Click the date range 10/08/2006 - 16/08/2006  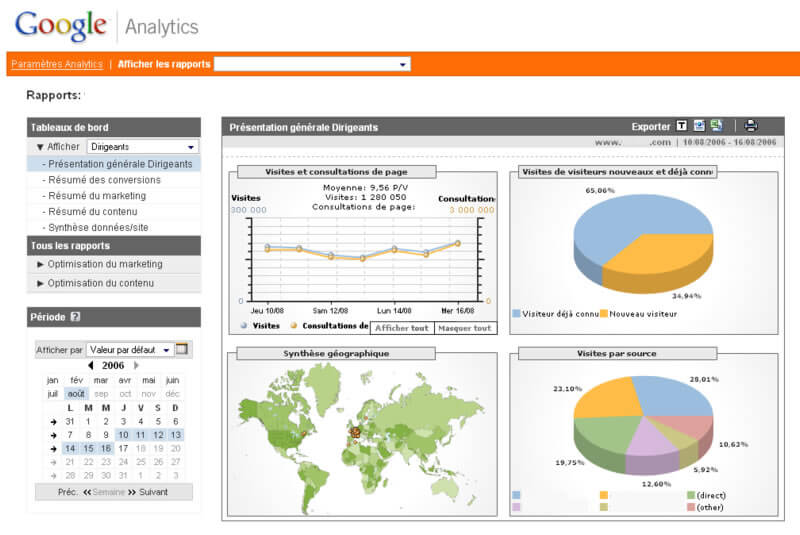pyautogui.click(x=729, y=142)
